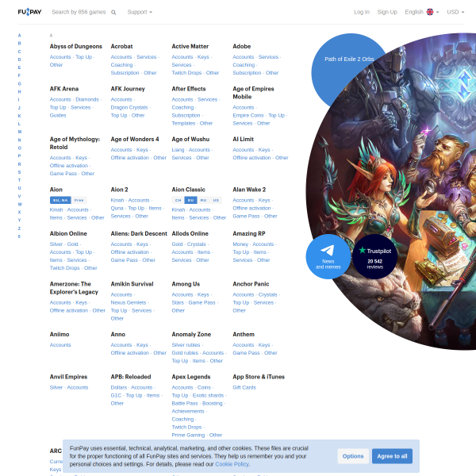Select the Free server toggle under Aion
476x476 pixels.
[x=79, y=201]
